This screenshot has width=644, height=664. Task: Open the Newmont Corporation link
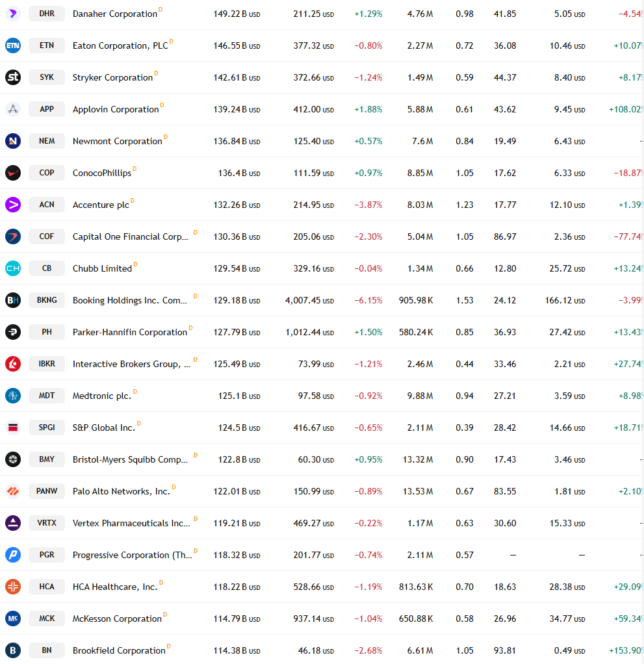(118, 142)
